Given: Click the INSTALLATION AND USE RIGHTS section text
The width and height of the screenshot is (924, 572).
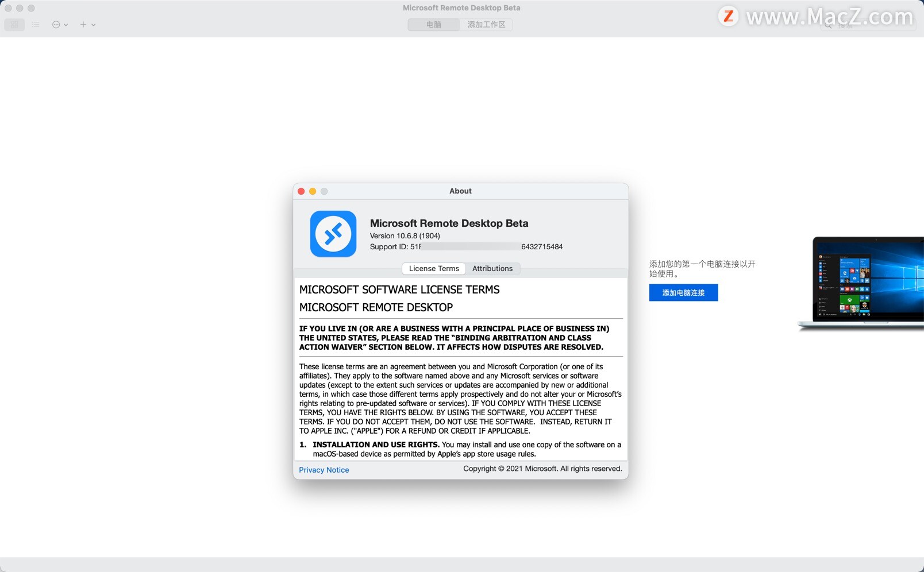Looking at the screenshot, I should [460, 449].
